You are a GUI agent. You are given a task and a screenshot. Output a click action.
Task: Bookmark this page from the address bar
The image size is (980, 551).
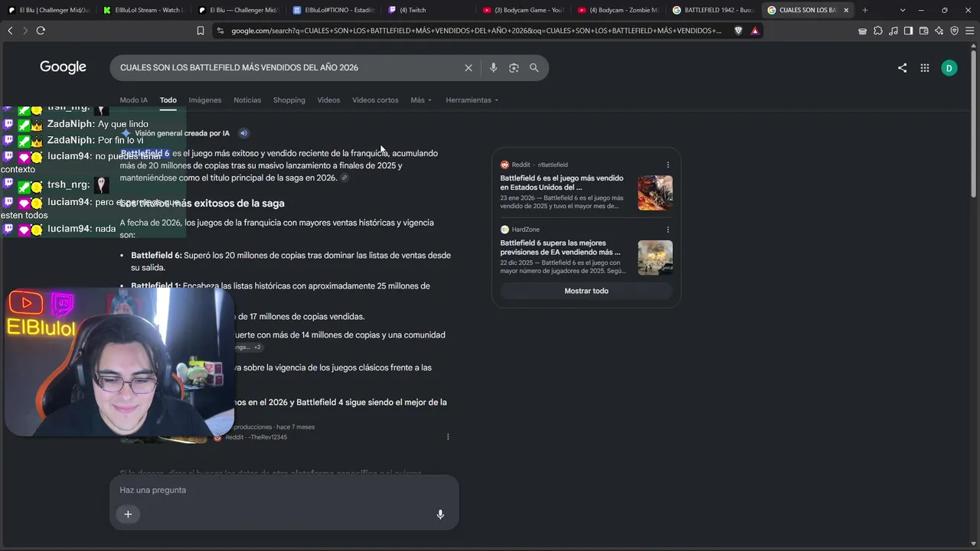(x=201, y=31)
